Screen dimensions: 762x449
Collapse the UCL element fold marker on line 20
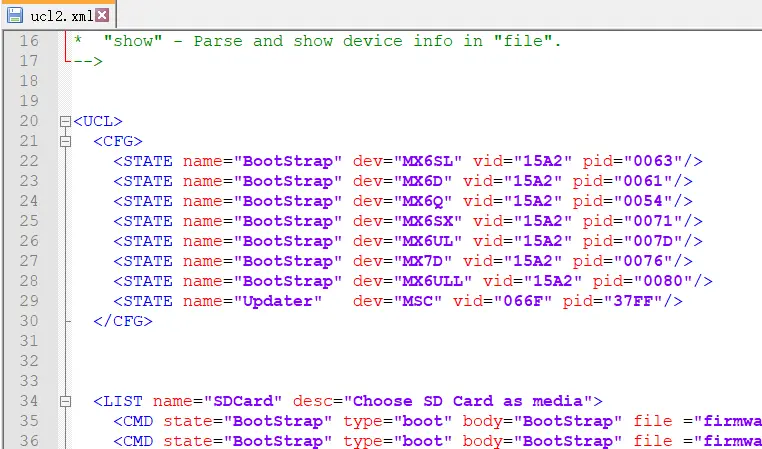pyautogui.click(x=65, y=121)
